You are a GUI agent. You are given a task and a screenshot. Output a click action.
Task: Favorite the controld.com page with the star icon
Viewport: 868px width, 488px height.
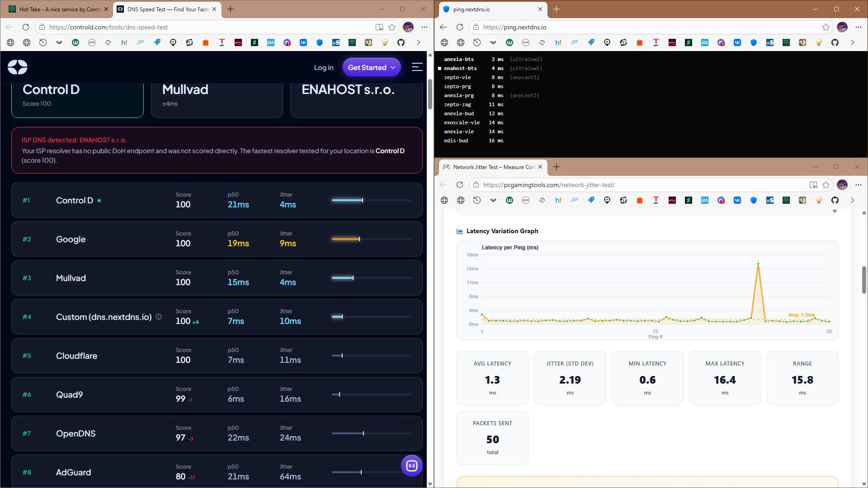pyautogui.click(x=392, y=27)
